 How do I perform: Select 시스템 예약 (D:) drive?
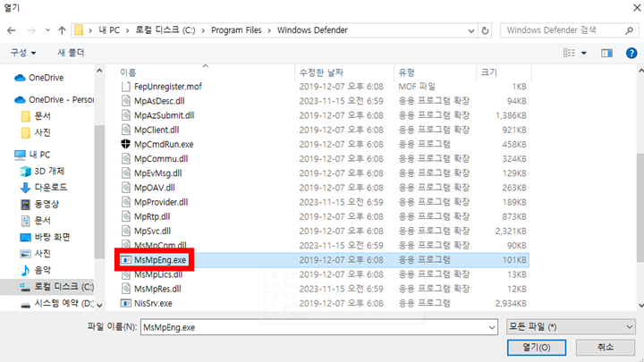coord(56,304)
